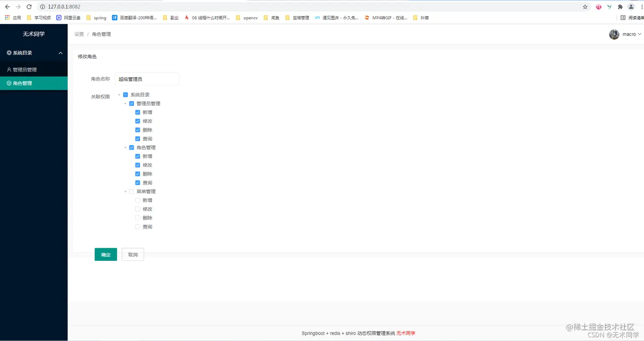
Task: Open the 应用 apps grid bookmark
Action: pyautogui.click(x=13, y=17)
